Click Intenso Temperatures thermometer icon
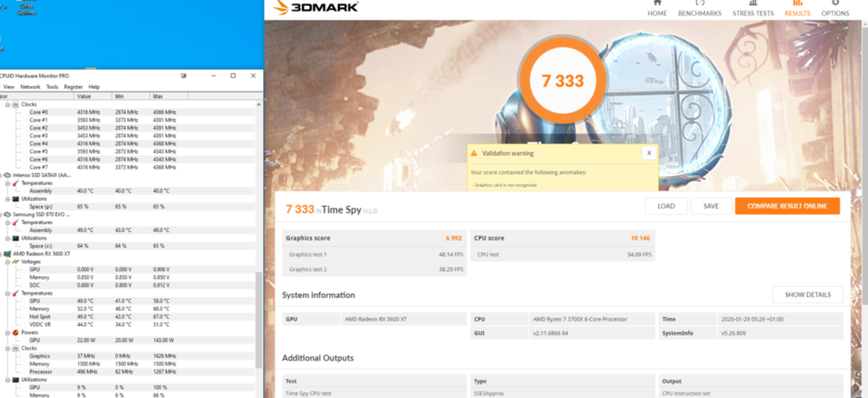 [16, 183]
